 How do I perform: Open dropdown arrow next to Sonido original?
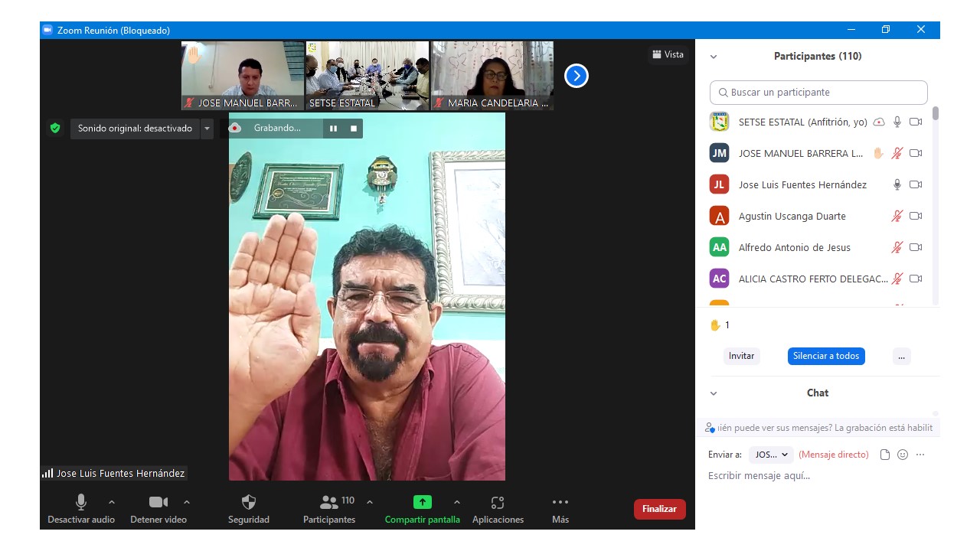coord(207,129)
